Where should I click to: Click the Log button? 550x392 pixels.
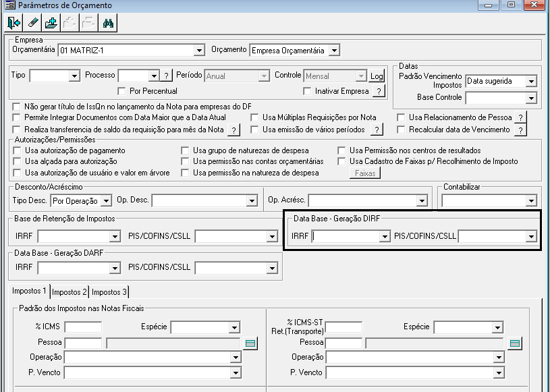coord(377,76)
